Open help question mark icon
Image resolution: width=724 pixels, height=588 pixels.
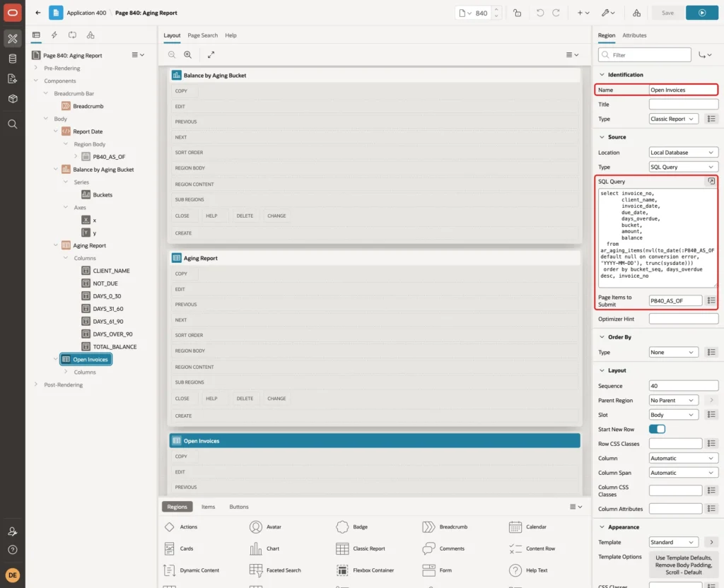pyautogui.click(x=13, y=550)
